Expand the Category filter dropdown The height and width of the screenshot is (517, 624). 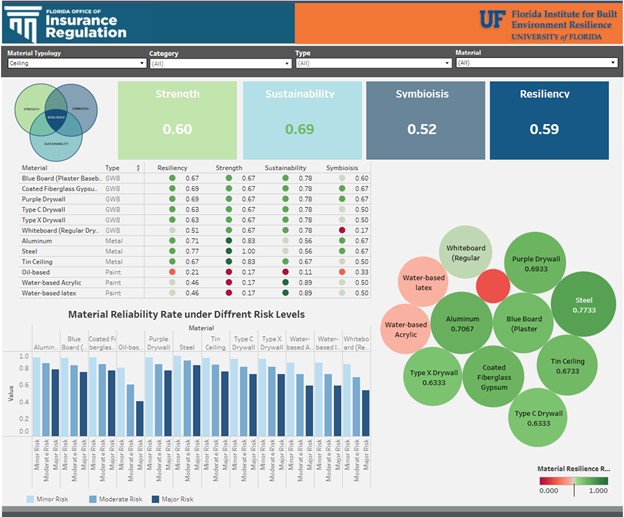point(220,63)
